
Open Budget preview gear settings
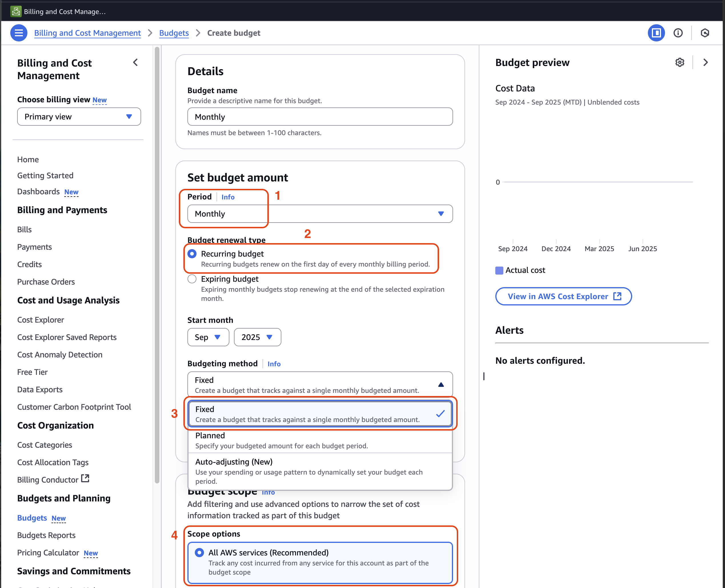(x=679, y=62)
